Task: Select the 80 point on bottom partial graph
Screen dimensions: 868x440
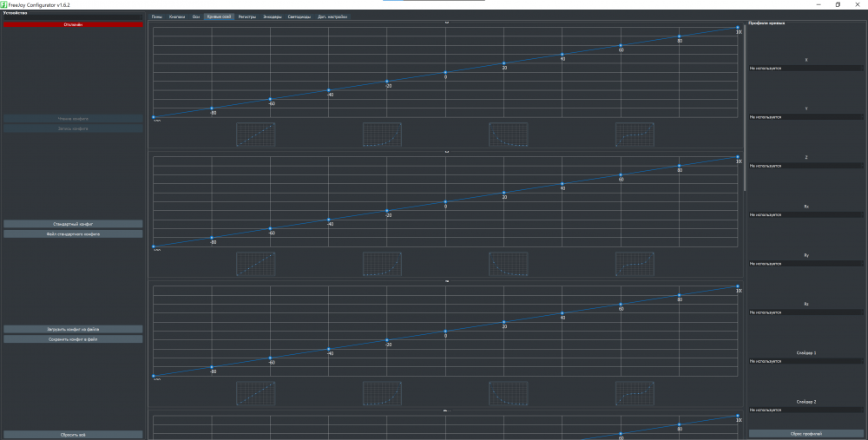Action: (x=680, y=425)
